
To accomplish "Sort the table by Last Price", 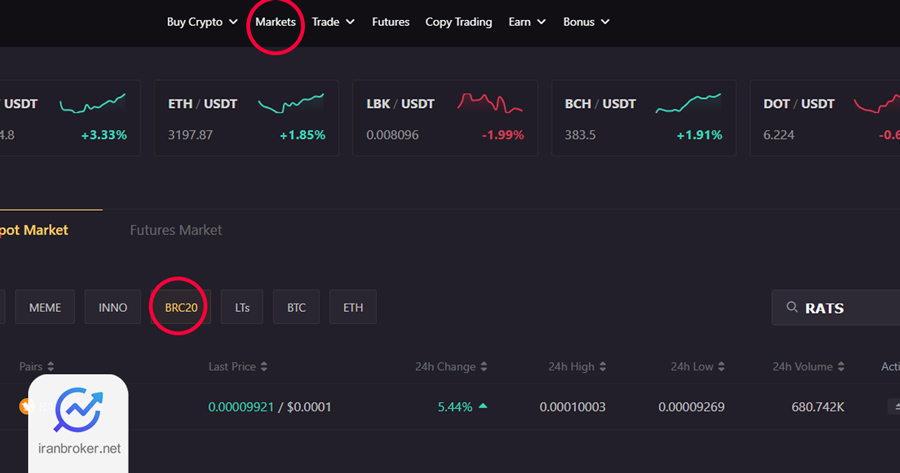I will tap(238, 366).
